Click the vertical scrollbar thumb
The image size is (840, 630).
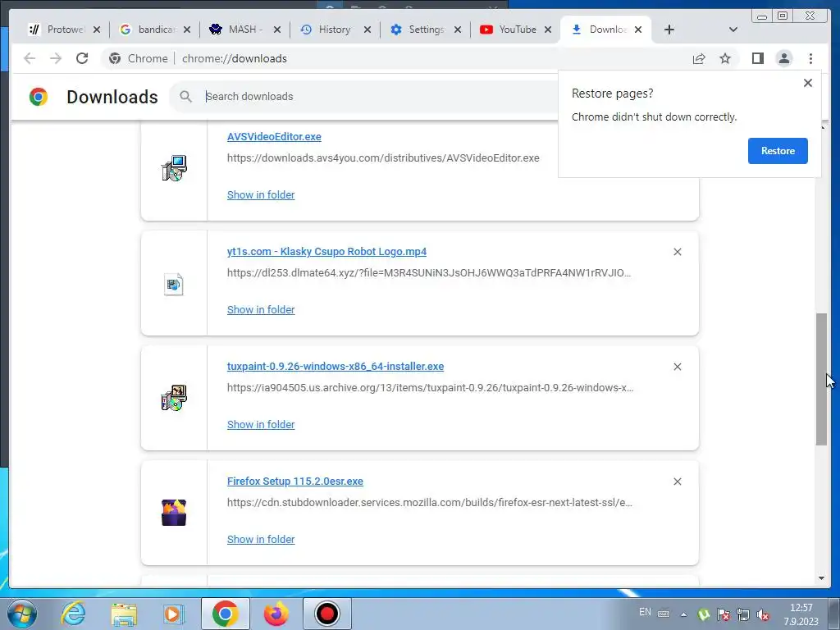point(821,379)
